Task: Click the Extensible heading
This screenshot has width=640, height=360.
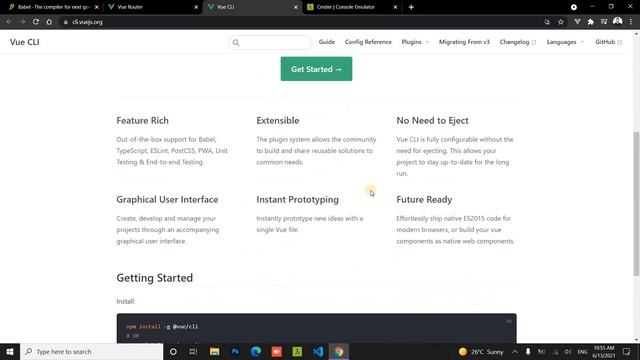Action: pyautogui.click(x=278, y=120)
